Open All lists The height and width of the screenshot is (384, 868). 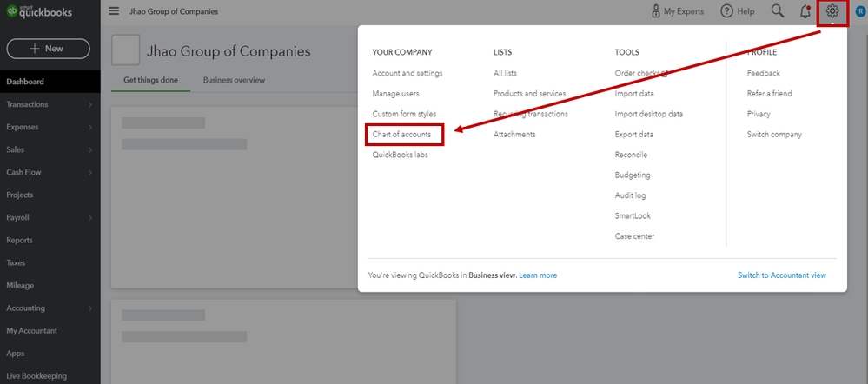[506, 73]
